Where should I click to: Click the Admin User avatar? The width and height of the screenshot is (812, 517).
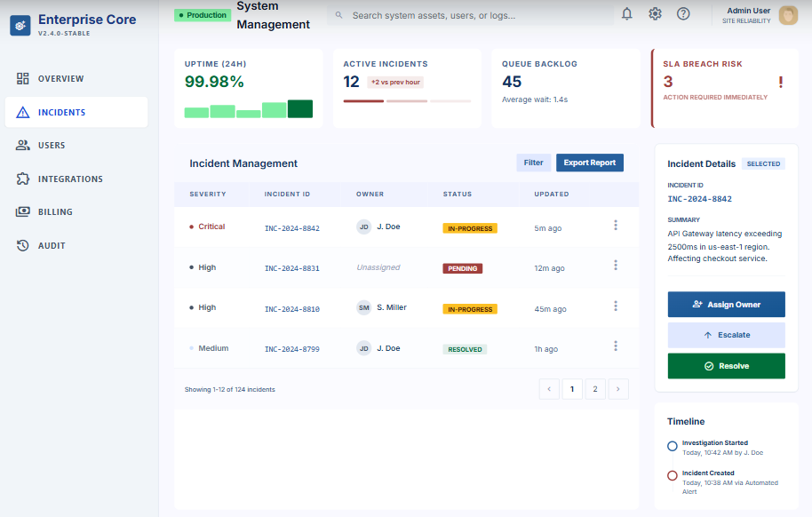coord(787,15)
